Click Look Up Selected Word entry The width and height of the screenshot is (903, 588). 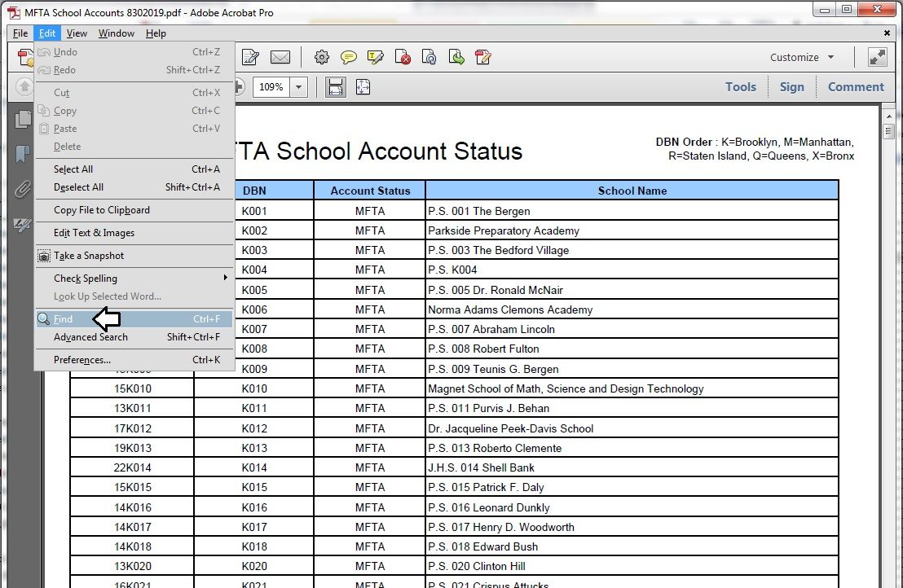click(x=134, y=296)
